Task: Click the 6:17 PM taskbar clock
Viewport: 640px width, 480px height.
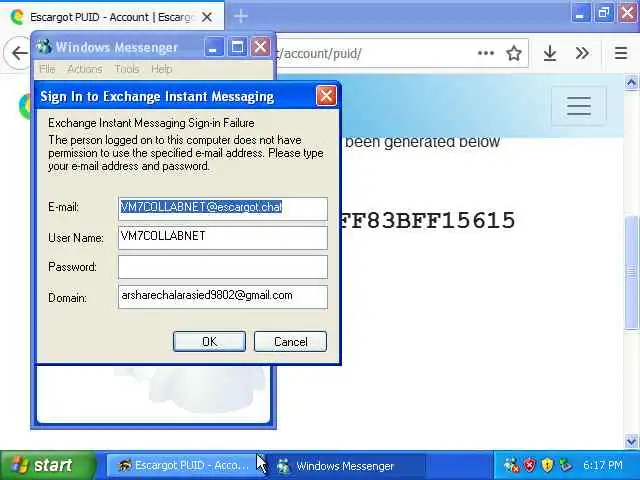Action: (x=602, y=465)
